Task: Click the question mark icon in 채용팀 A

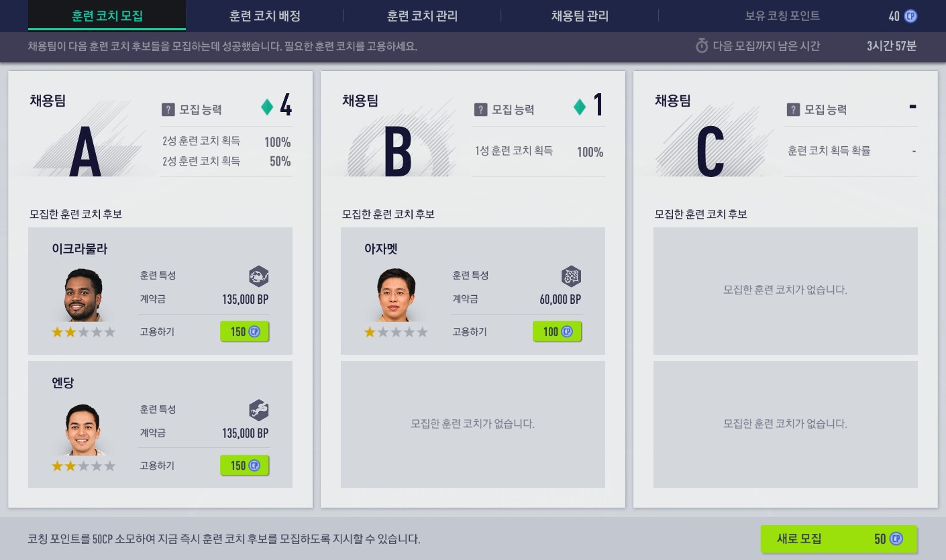Action: [x=168, y=110]
